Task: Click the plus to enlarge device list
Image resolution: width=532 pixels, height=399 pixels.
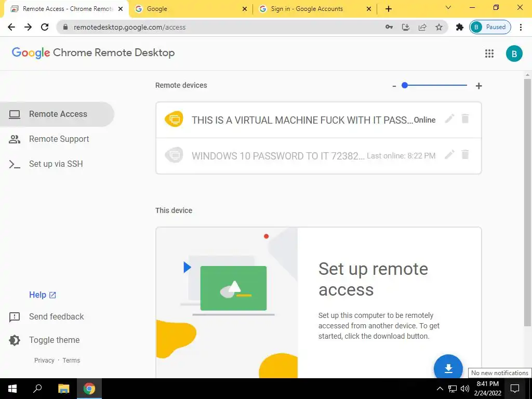Action: coord(478,86)
